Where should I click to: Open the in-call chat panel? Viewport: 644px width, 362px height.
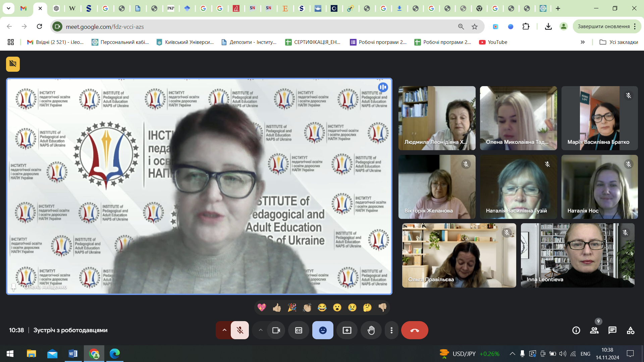pos(612,330)
